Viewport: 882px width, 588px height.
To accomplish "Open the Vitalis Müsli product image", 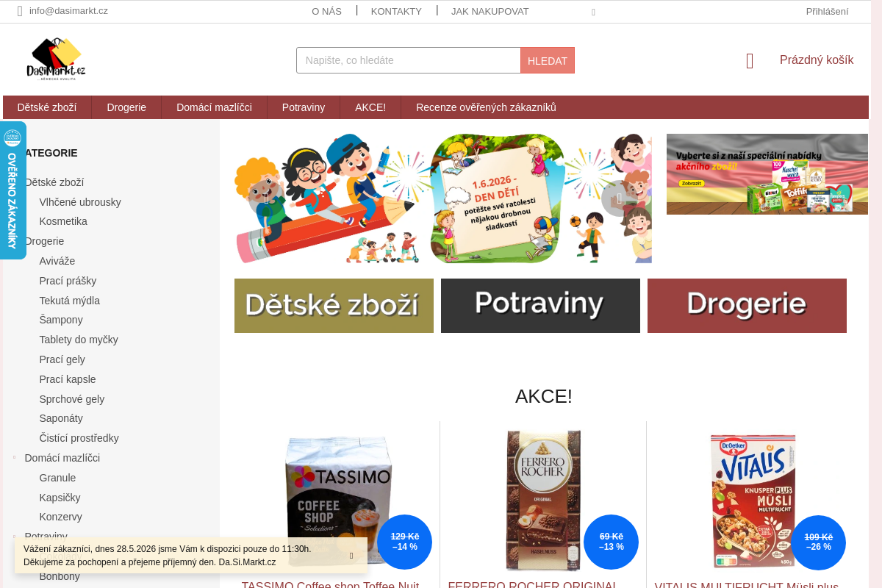I will click(753, 501).
